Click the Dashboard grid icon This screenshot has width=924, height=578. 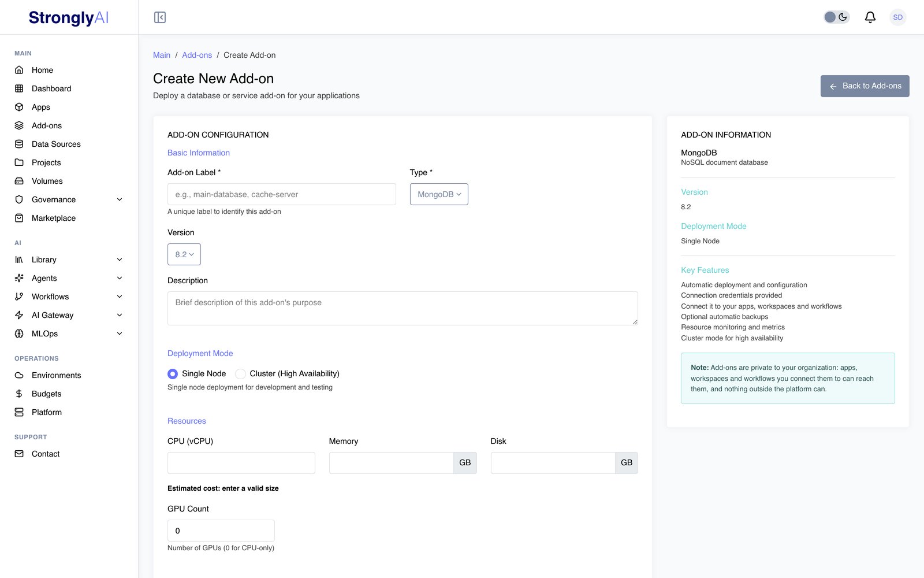pos(19,88)
